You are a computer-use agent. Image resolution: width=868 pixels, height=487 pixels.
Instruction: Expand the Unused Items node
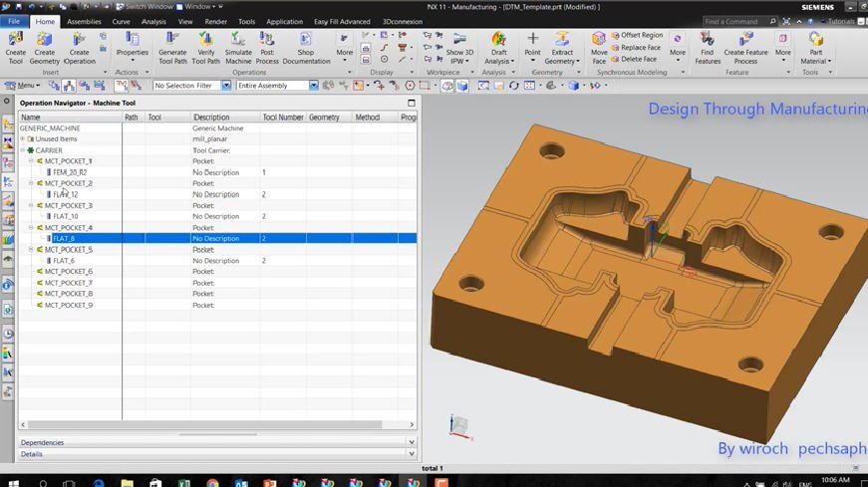pos(23,138)
